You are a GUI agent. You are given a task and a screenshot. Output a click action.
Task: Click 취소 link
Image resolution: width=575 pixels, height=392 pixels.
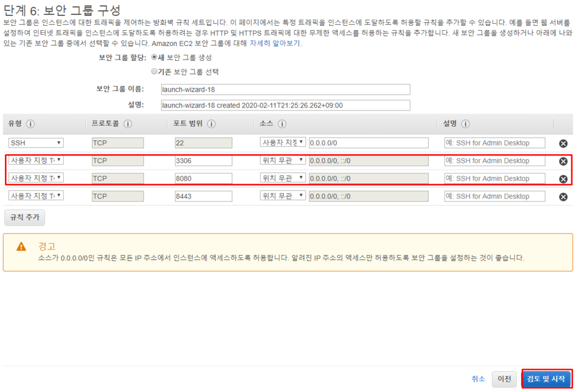478,379
